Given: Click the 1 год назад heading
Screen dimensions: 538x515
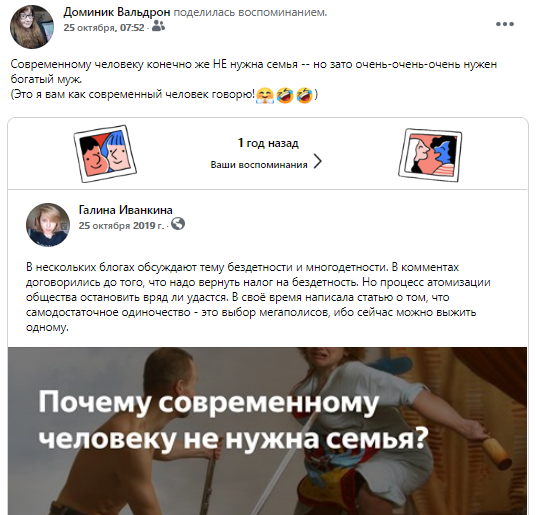Looking at the screenshot, I should pyautogui.click(x=268, y=143).
